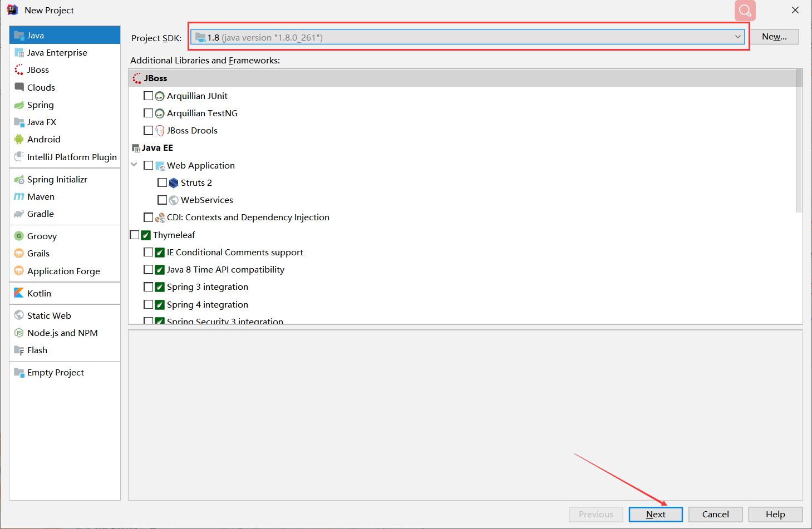
Task: Open the Project SDK dropdown
Action: [x=467, y=37]
